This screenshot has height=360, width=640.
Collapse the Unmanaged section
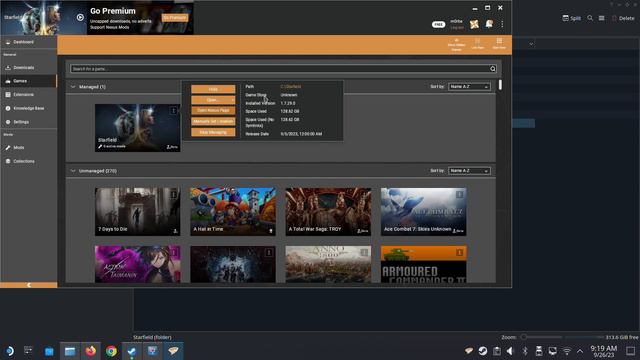point(73,171)
